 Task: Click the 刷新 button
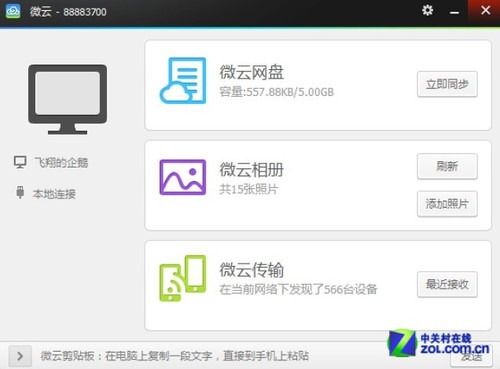pos(447,166)
